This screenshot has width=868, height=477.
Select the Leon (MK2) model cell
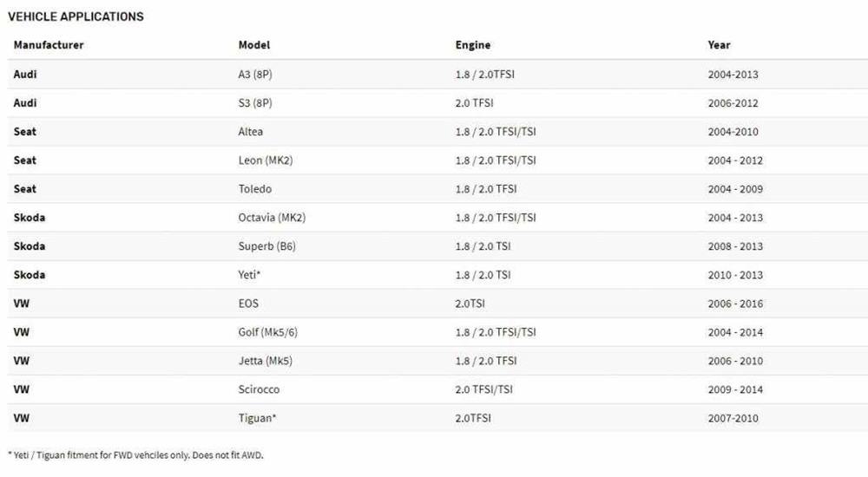265,160
